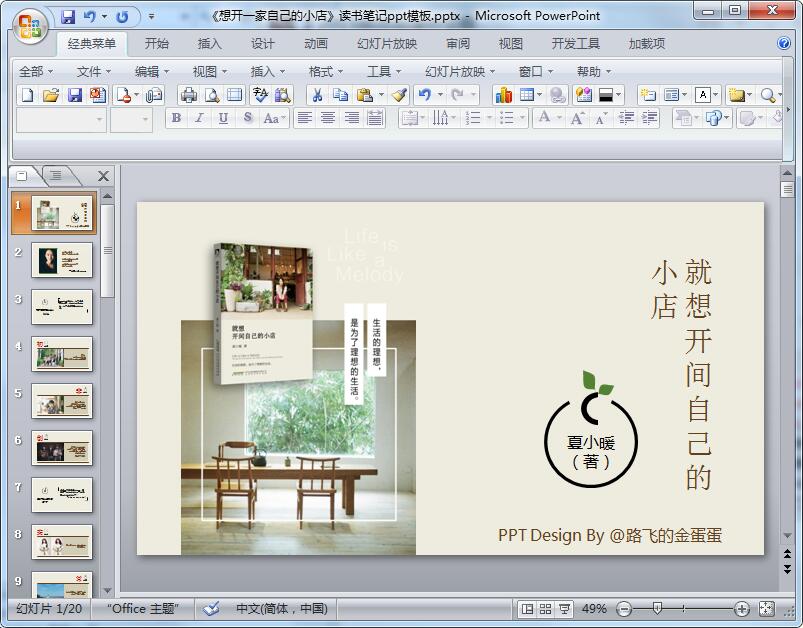Viewport: 803px width, 628px height.
Task: Toggle italic formatting
Action: pos(199,118)
